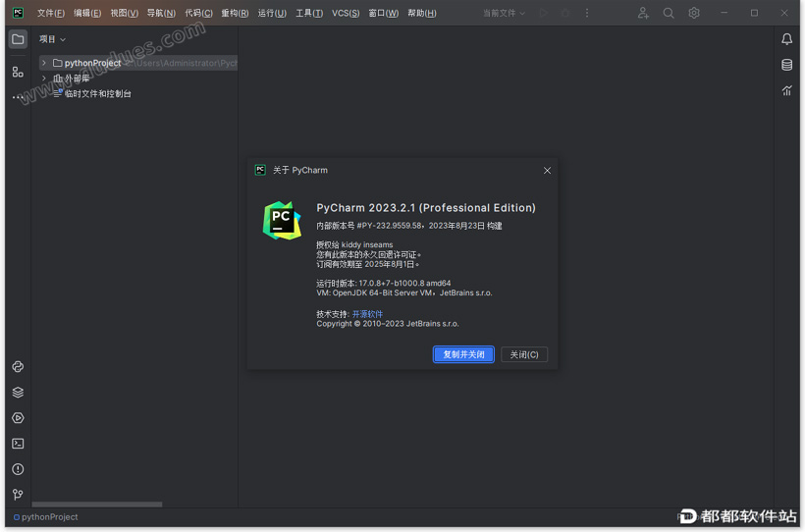Viewport: 805px width, 532px height.
Task: Open the Project tool window folder icon
Action: tap(18, 39)
